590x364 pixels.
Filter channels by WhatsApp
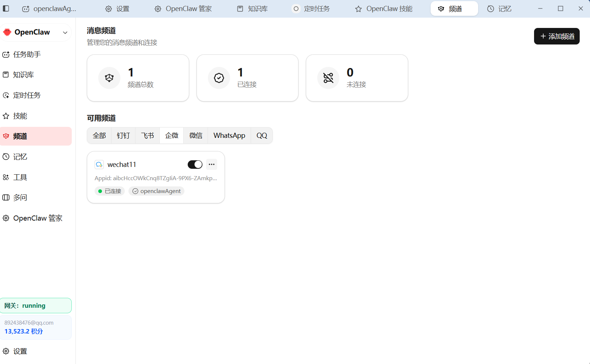point(229,136)
